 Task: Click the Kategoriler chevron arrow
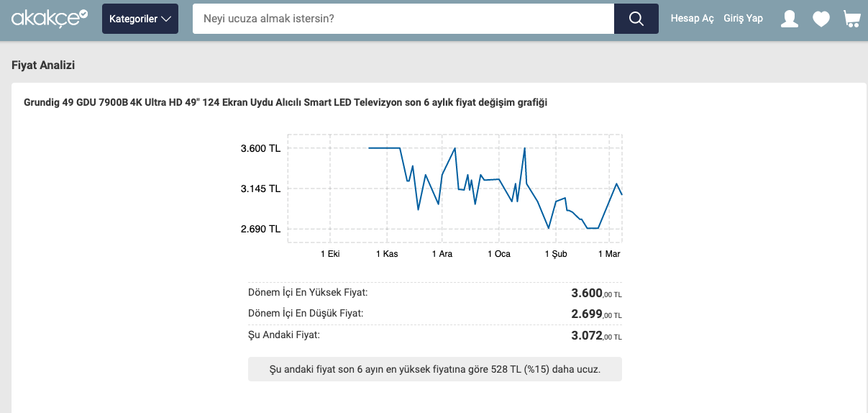pyautogui.click(x=167, y=19)
